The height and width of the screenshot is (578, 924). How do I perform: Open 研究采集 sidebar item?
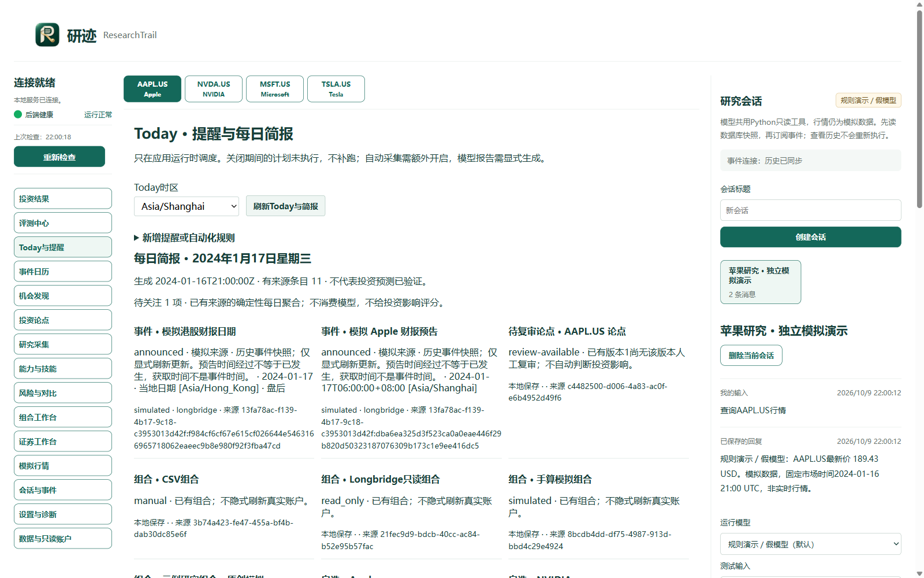point(63,344)
